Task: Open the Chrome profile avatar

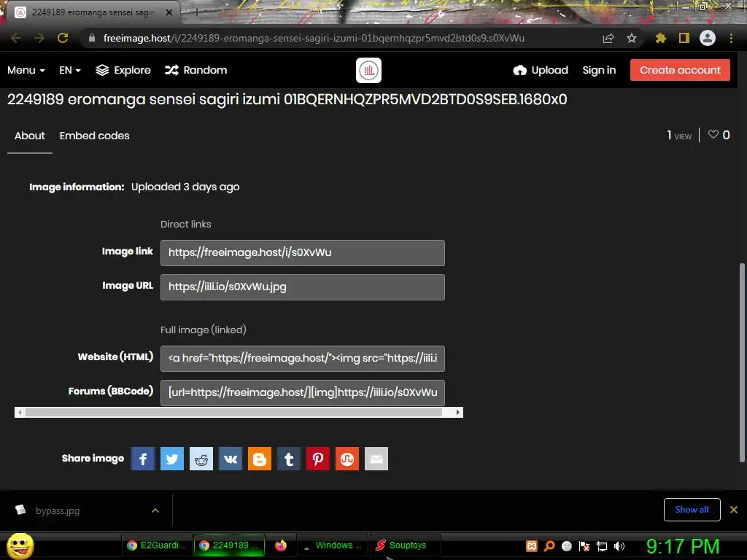Action: click(708, 38)
